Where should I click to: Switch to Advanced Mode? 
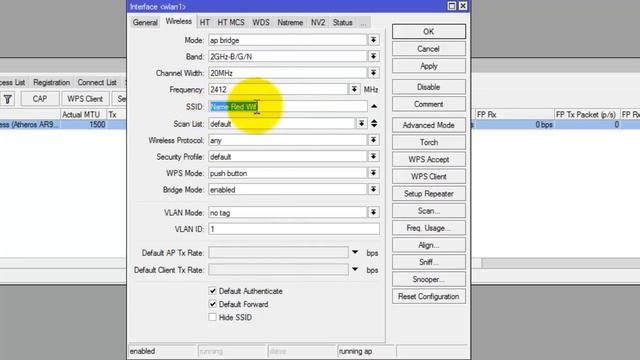point(429,125)
